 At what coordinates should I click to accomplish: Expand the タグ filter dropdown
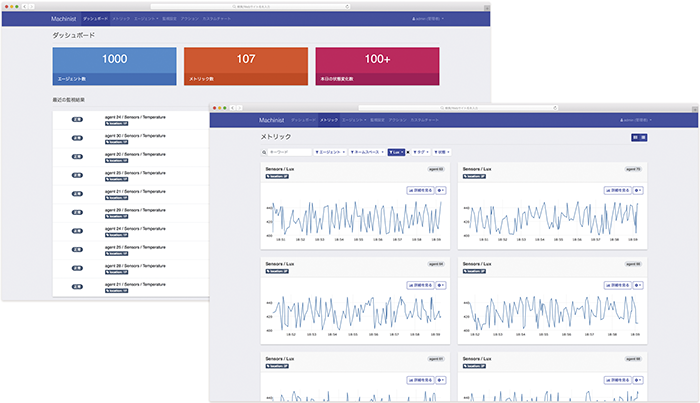coord(422,152)
